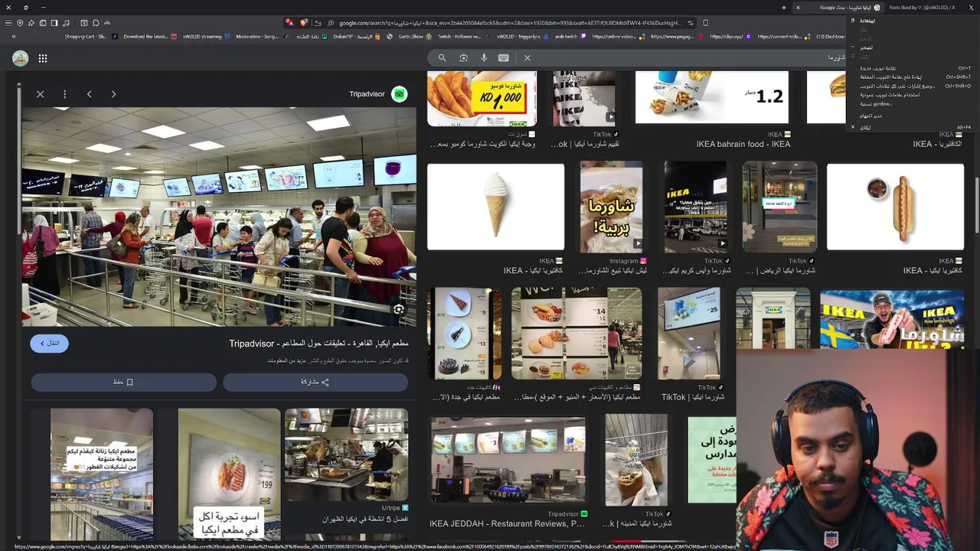
Task: Open the Urtrips related image of IKEA Dhahran
Action: tap(346, 455)
